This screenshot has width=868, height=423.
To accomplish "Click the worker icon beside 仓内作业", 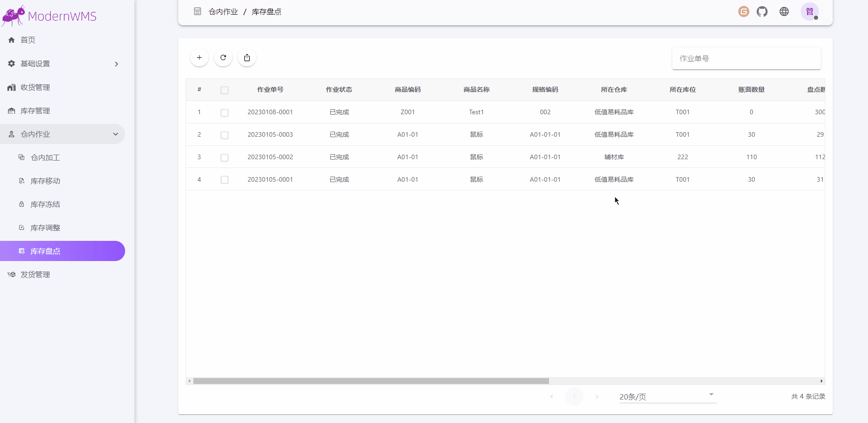I will 11,134.
